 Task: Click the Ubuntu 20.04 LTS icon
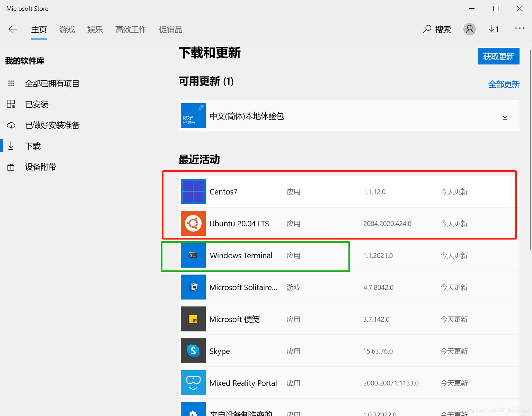click(x=193, y=223)
